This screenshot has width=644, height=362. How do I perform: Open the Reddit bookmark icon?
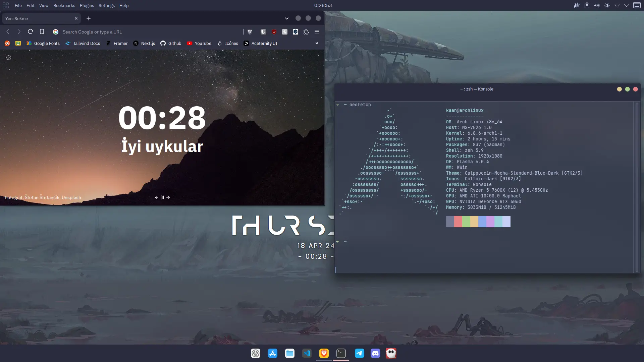click(7, 43)
